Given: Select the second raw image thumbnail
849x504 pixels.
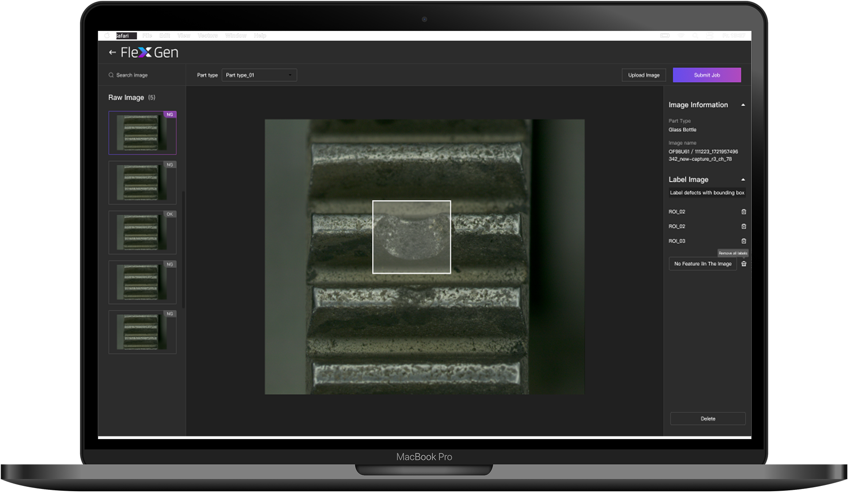Looking at the screenshot, I should 142,183.
